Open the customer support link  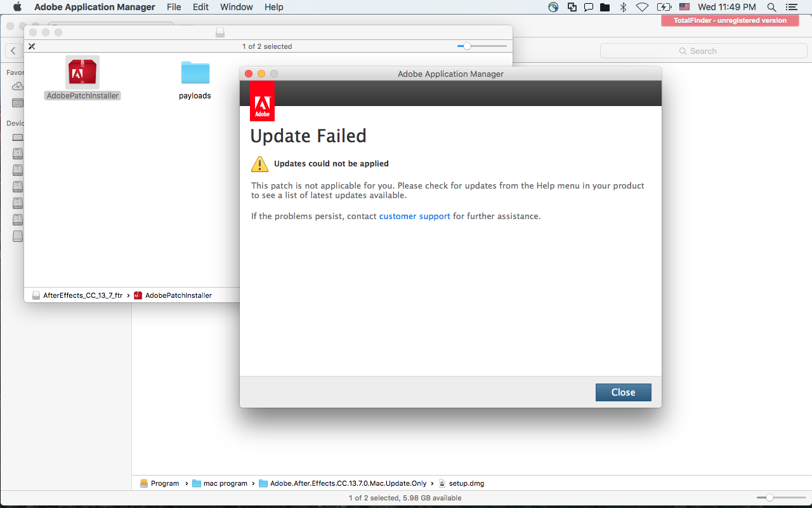click(x=415, y=217)
